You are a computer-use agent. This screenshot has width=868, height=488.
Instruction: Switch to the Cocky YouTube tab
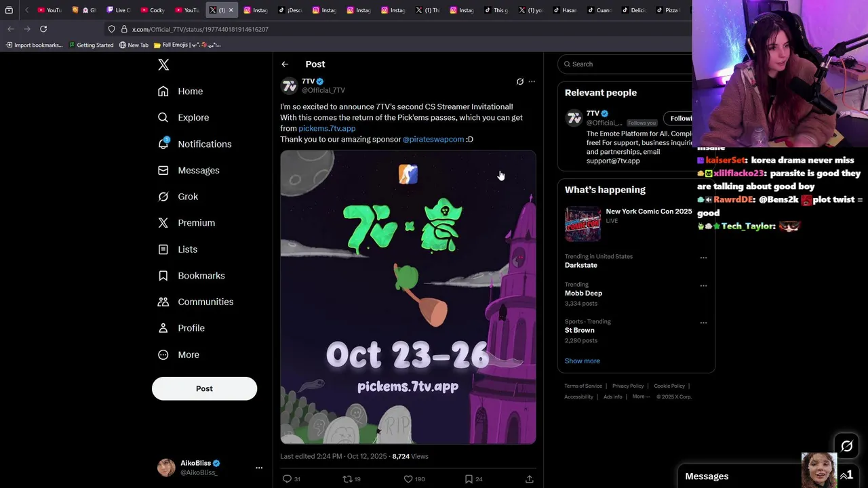[153, 10]
